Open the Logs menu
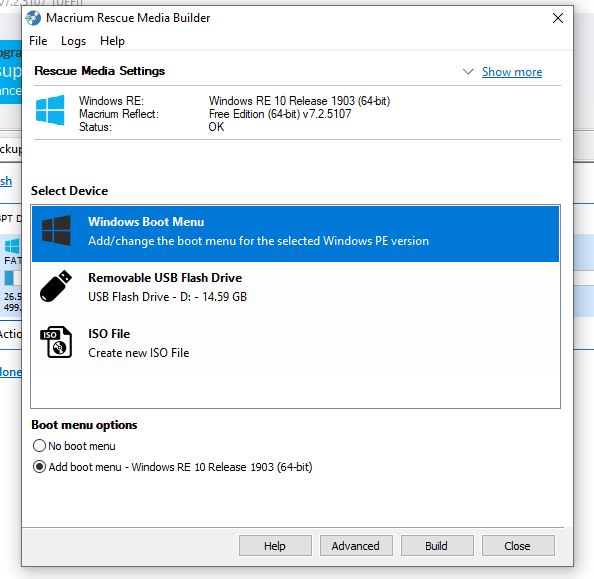Screen dimensions: 594x579 [73, 41]
